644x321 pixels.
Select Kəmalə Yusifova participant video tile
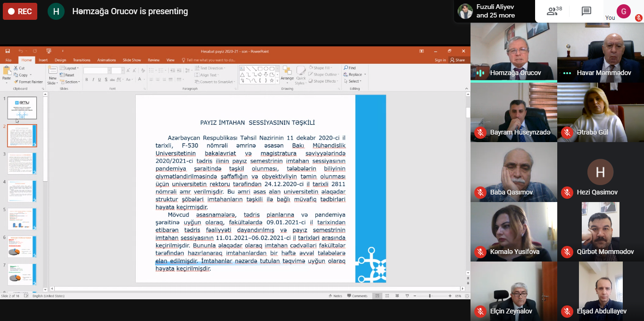click(x=514, y=232)
